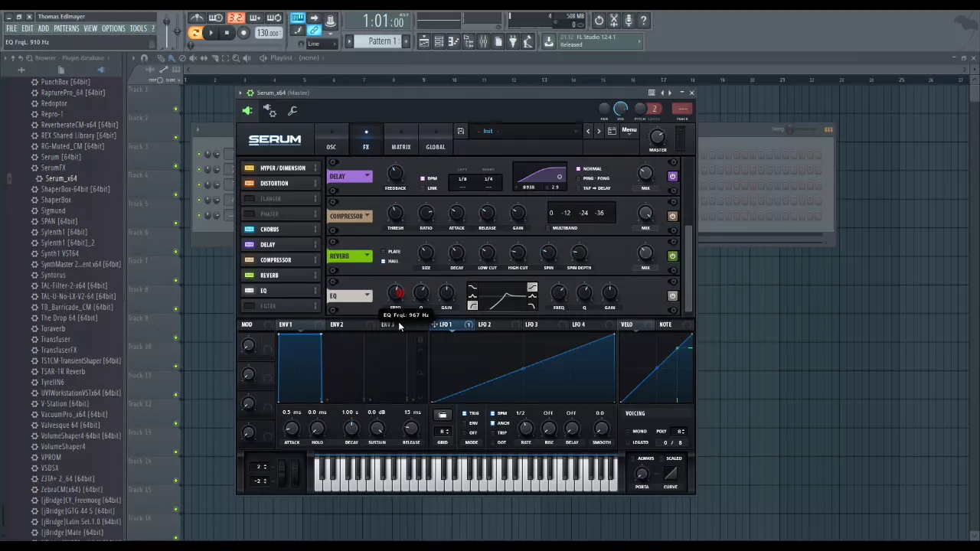Click the Song/Pattern mode switch button
Viewport: 980px width, 551px height.
(195, 33)
